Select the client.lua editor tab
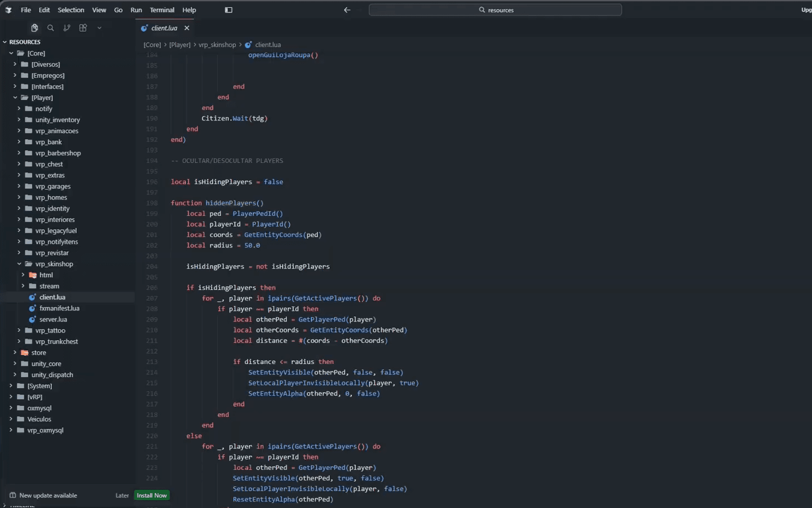Screen dimensions: 812x508 (x=164, y=28)
